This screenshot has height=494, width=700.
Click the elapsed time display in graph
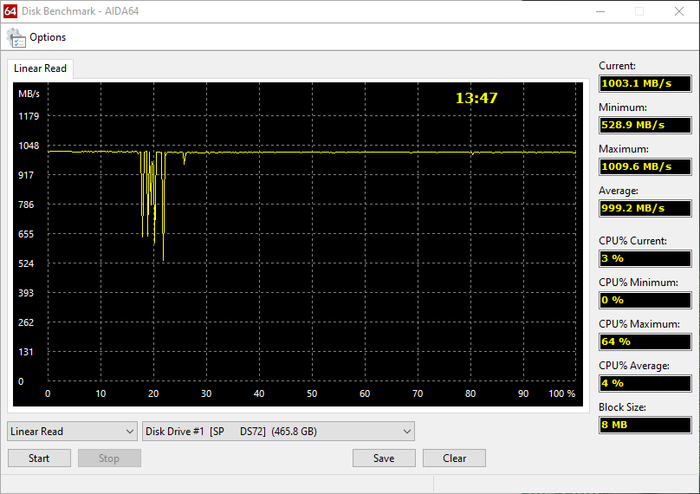click(476, 98)
